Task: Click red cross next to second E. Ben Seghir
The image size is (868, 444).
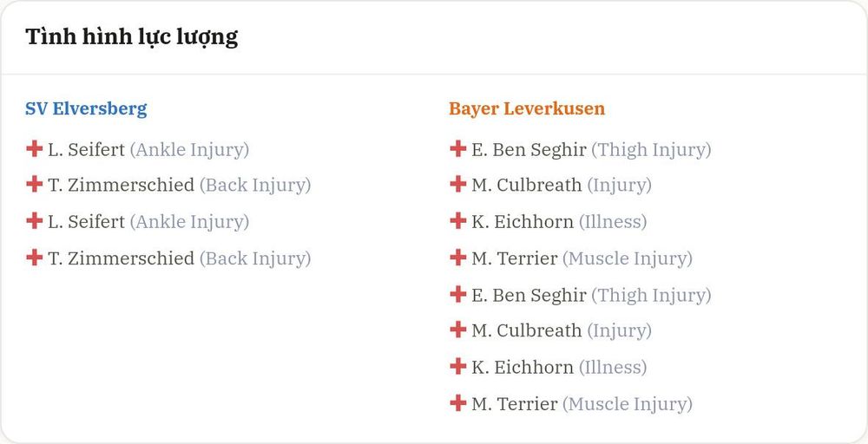Action: (x=457, y=294)
